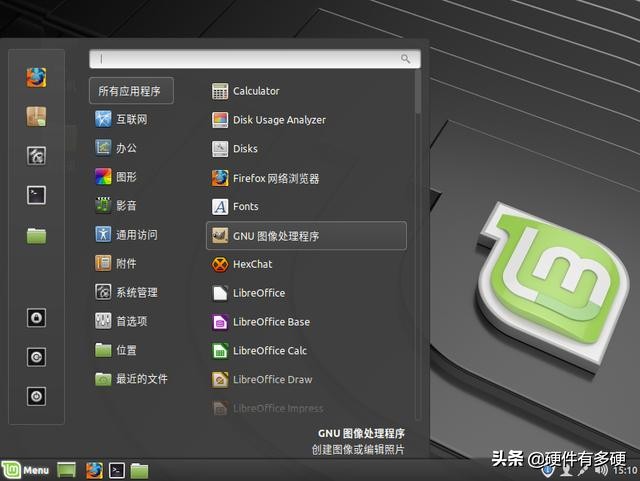Open the 互联网 category

point(121,119)
